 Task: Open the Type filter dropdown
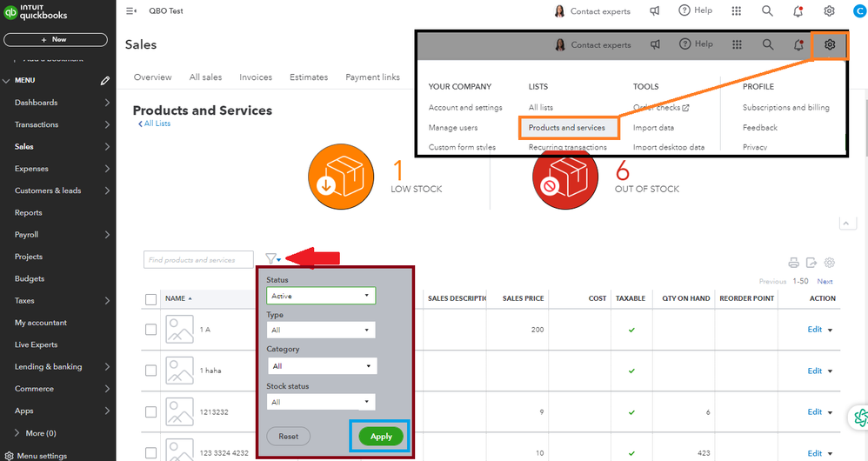click(321, 330)
